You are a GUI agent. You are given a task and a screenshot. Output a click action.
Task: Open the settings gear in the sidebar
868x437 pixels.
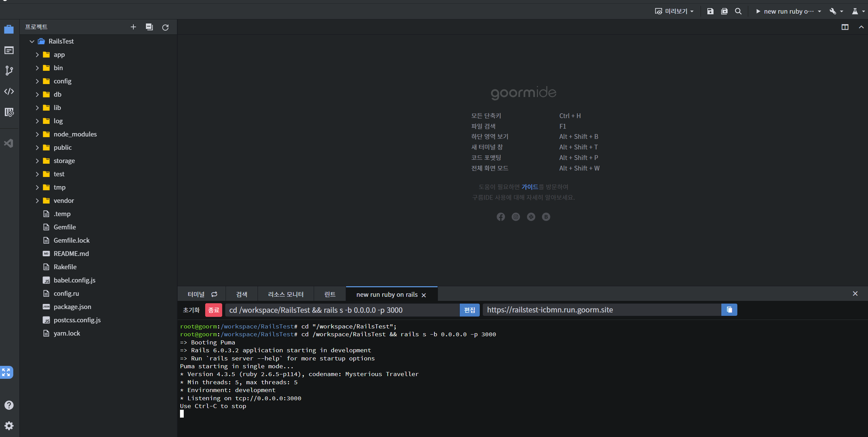[x=9, y=425]
